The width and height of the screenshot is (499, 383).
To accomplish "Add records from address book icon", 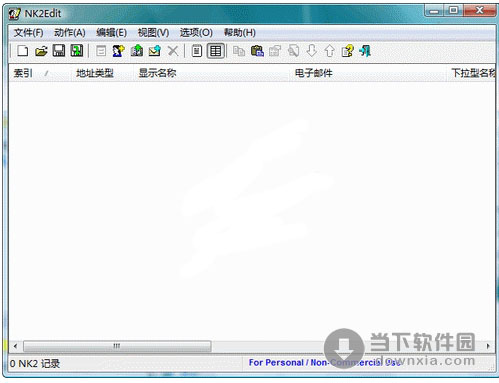I will 137,51.
